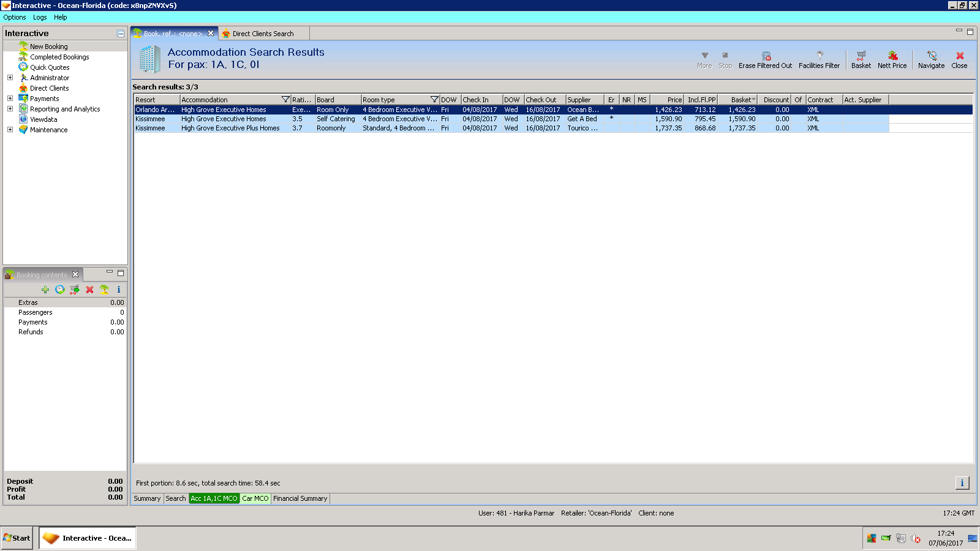Expand the Maintenance tree node
980x551 pixels.
click(10, 130)
